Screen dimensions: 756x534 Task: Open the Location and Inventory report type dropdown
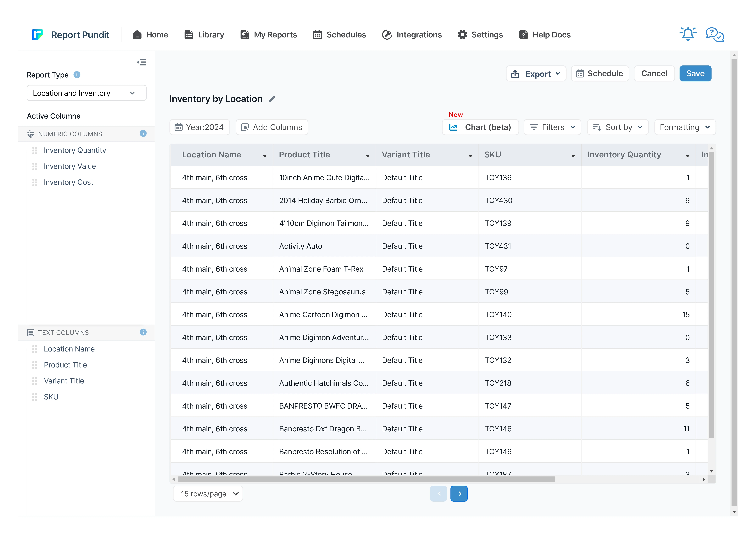coord(86,93)
